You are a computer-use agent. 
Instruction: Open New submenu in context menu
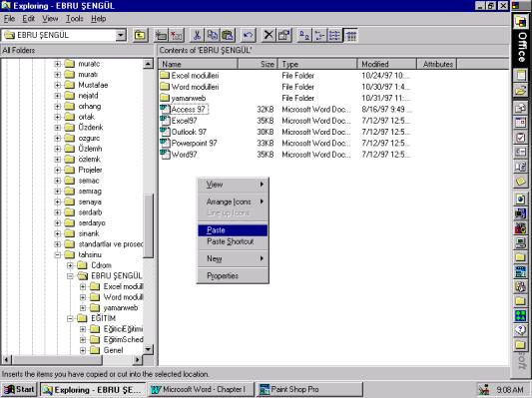[x=233, y=258]
